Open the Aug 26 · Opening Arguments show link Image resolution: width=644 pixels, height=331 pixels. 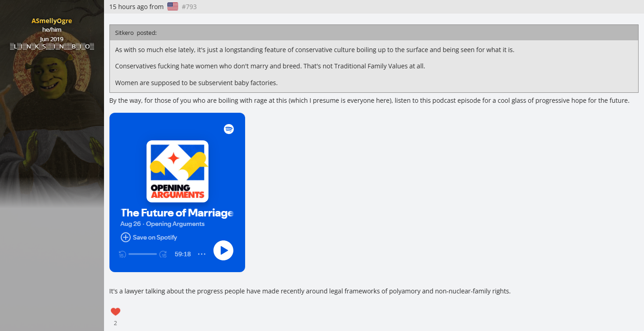162,224
